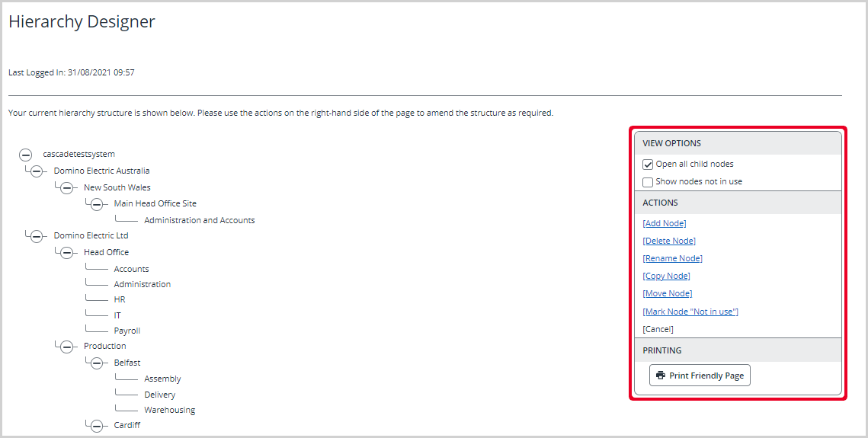This screenshot has height=438, width=868.
Task: Select the Assembly node
Action: point(162,379)
